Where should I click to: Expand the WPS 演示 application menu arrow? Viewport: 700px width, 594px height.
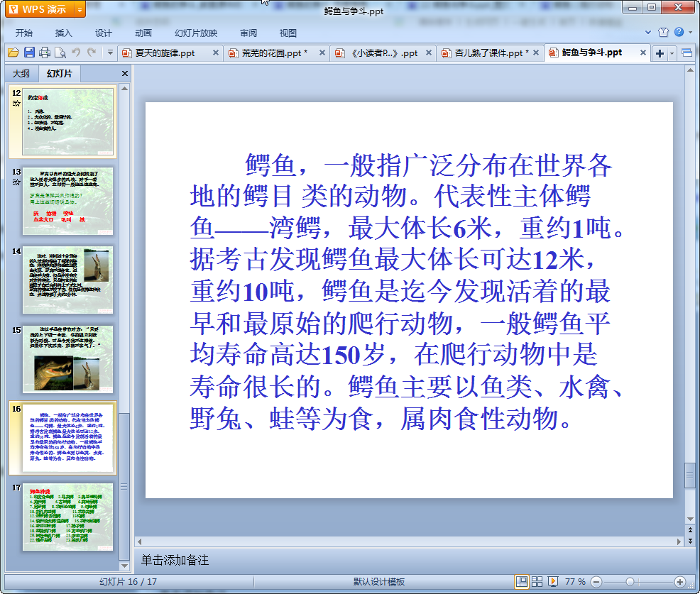79,10
